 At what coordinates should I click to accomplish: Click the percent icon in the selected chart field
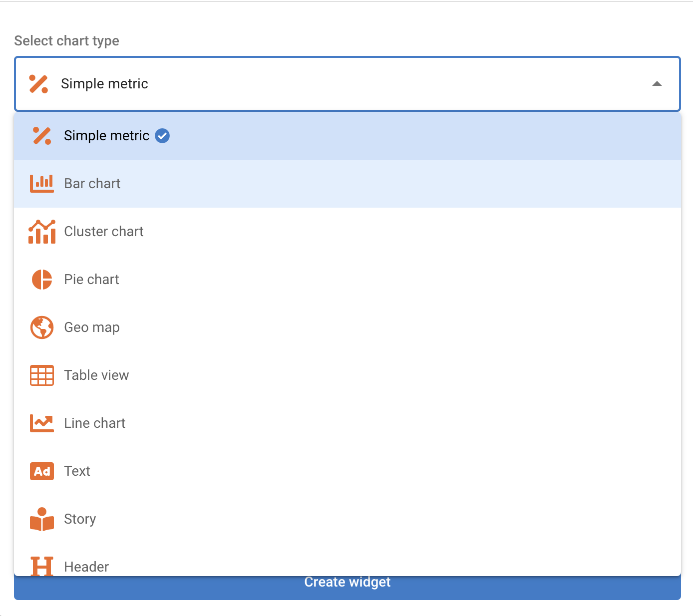click(x=38, y=84)
